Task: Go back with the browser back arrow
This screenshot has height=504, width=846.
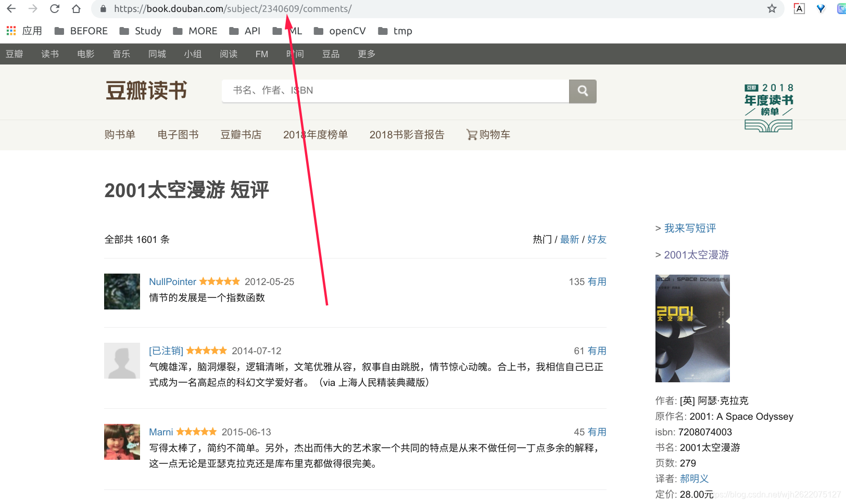Action: [x=11, y=9]
